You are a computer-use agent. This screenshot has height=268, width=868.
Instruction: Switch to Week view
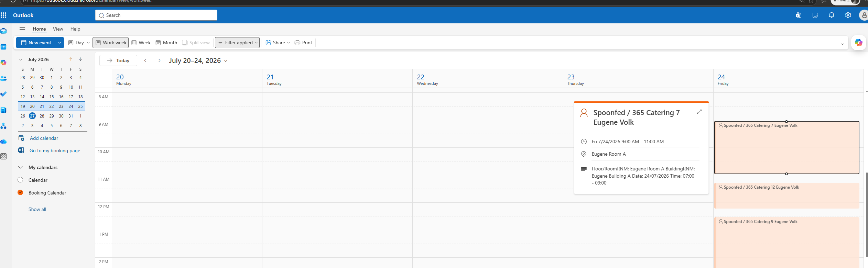point(141,43)
